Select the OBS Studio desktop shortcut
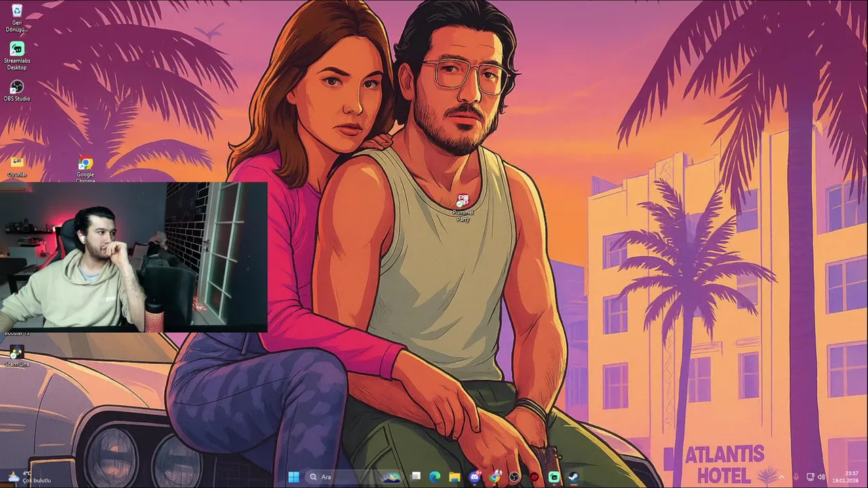Viewport: 868px width, 488px height. (x=17, y=91)
